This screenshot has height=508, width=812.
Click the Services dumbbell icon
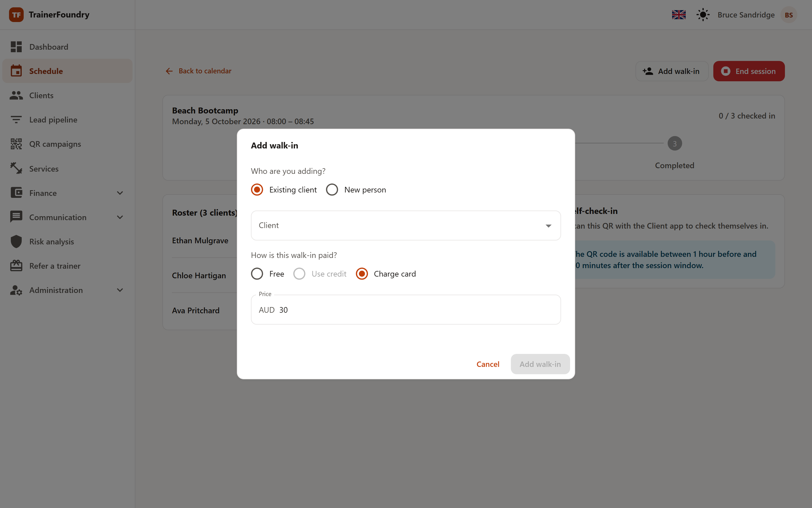[16, 168]
